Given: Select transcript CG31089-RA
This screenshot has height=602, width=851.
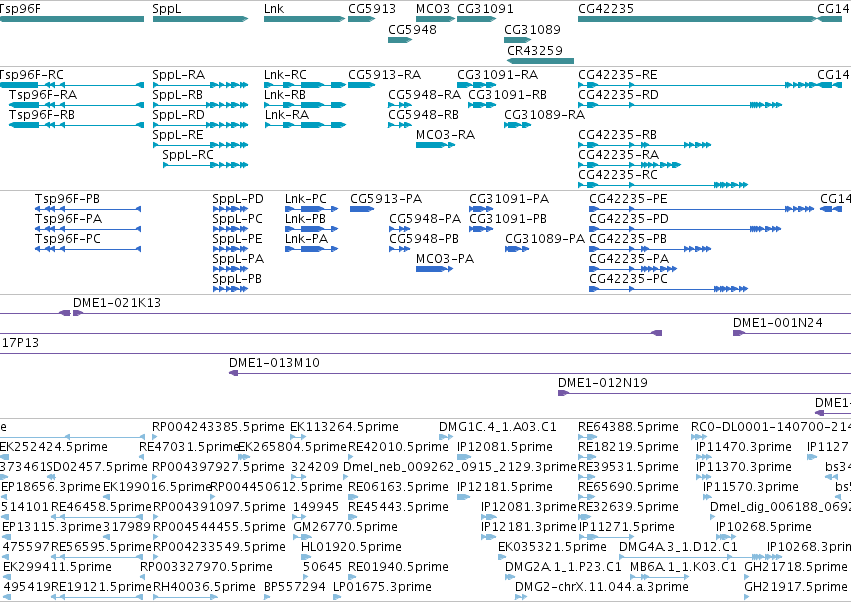Looking at the screenshot, I should 545,115.
